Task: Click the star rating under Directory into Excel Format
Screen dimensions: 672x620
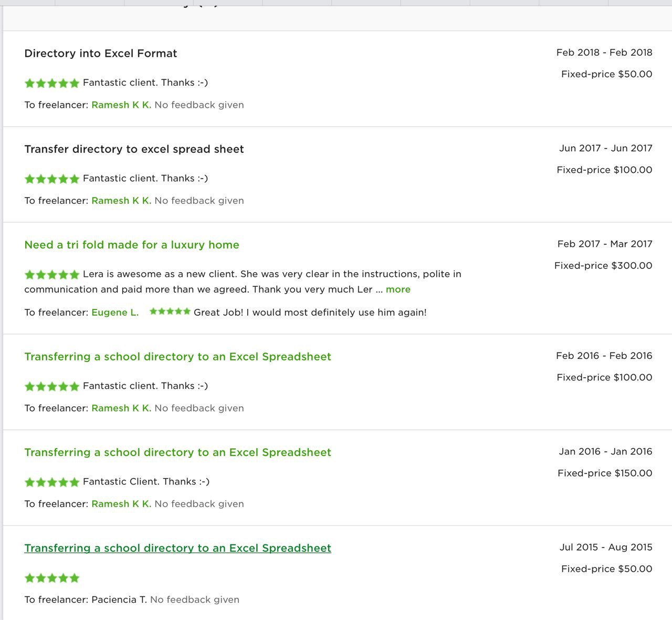Action: click(51, 83)
